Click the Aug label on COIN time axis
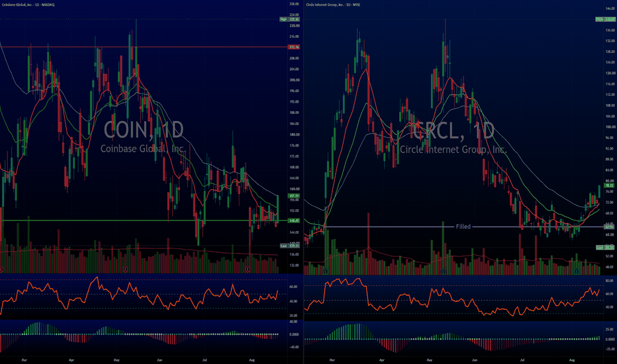 (x=252, y=359)
